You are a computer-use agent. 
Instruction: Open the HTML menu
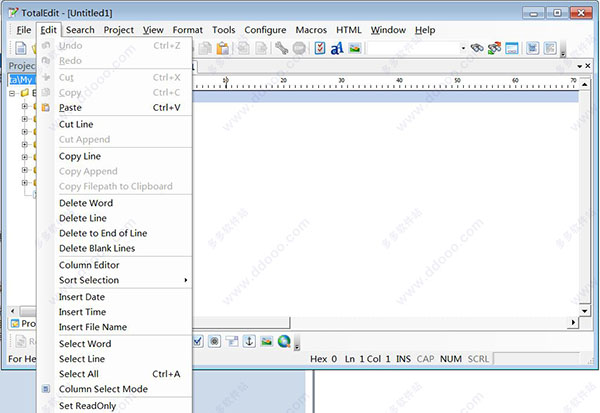349,30
